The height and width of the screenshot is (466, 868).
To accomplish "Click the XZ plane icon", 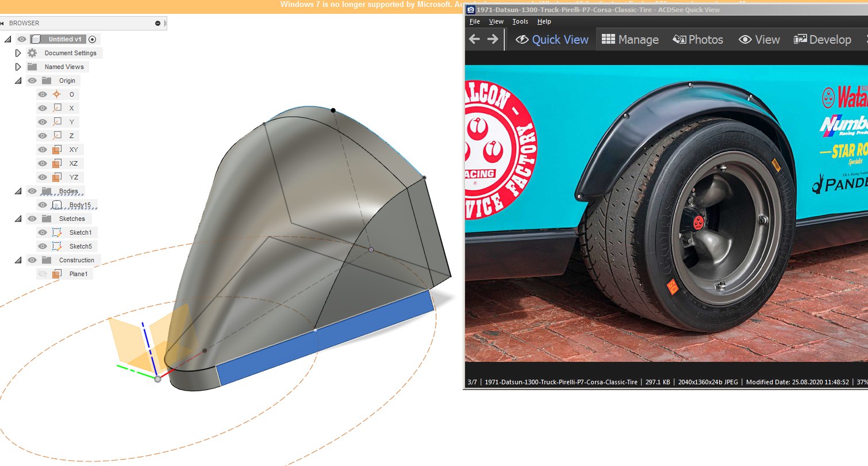I will click(x=56, y=163).
